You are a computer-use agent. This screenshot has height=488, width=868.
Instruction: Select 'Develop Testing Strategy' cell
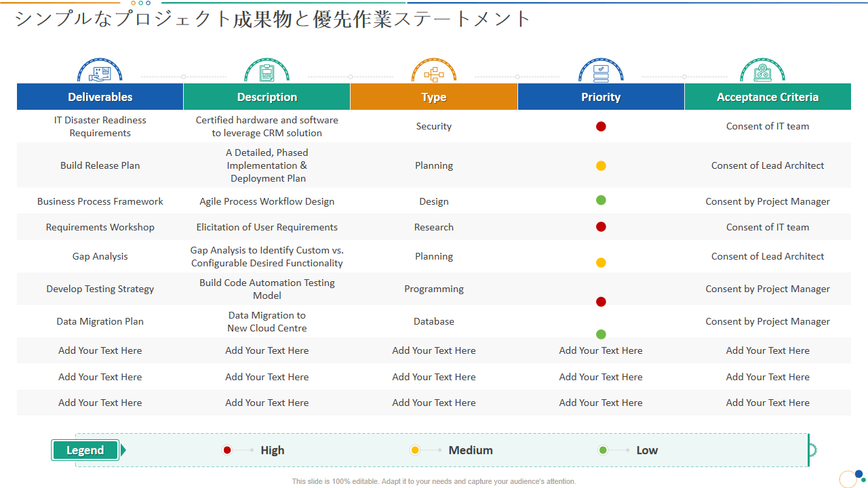100,289
